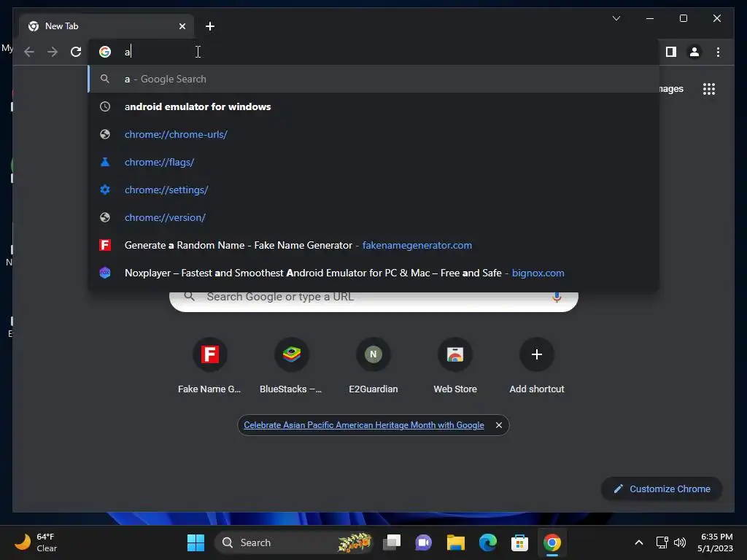Select 'a - Google Search' suggestion
The width and height of the screenshot is (747, 560).
pyautogui.click(x=373, y=79)
